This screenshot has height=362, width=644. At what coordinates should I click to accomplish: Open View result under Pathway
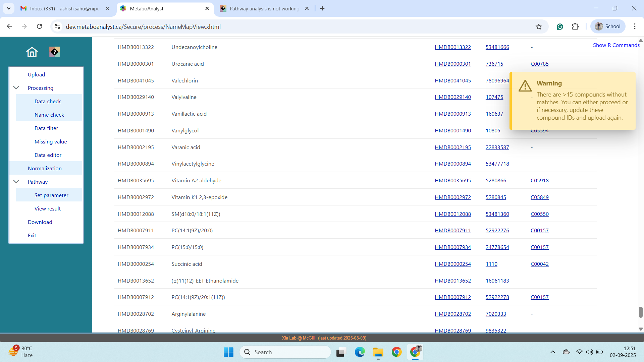(x=48, y=208)
